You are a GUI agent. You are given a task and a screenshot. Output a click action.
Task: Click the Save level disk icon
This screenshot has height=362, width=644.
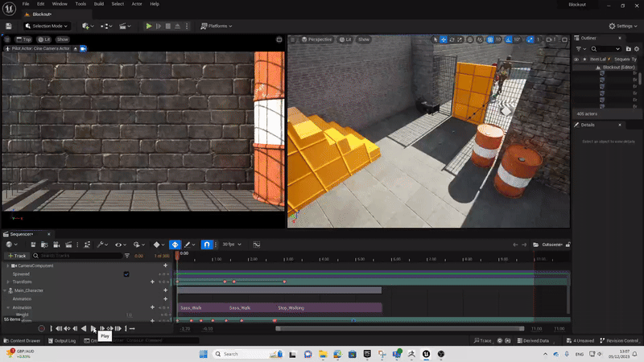(x=10, y=26)
